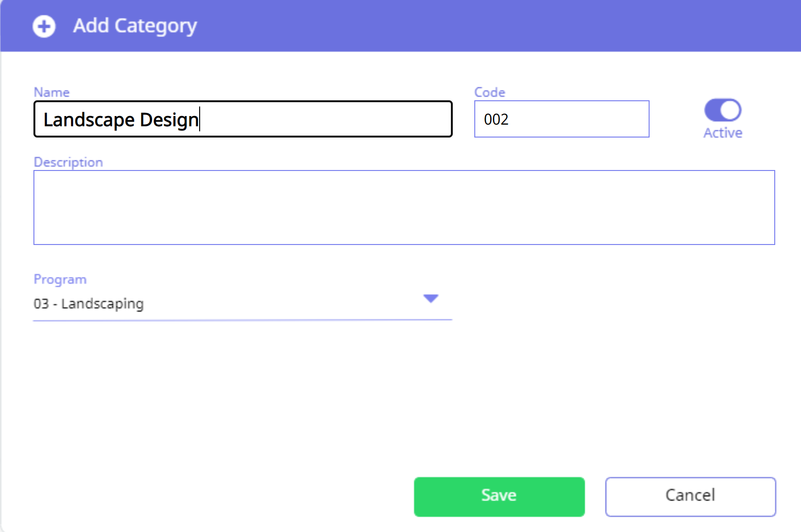Viewport: 801px width, 532px height.
Task: Click the purple dialog header bar
Action: 400,26
